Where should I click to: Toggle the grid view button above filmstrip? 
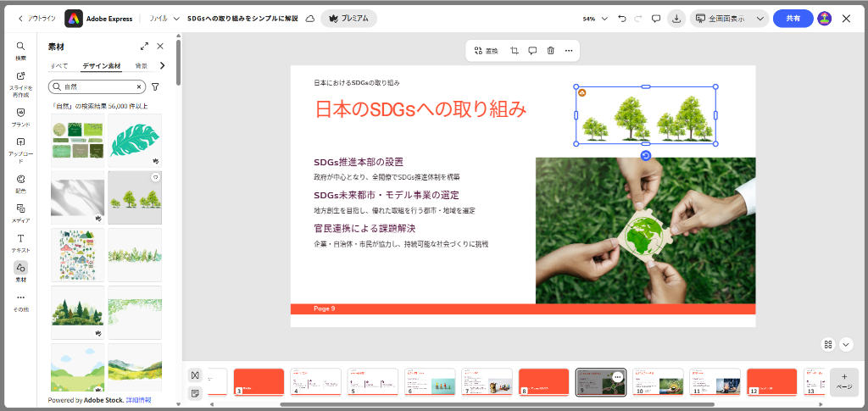tap(827, 344)
